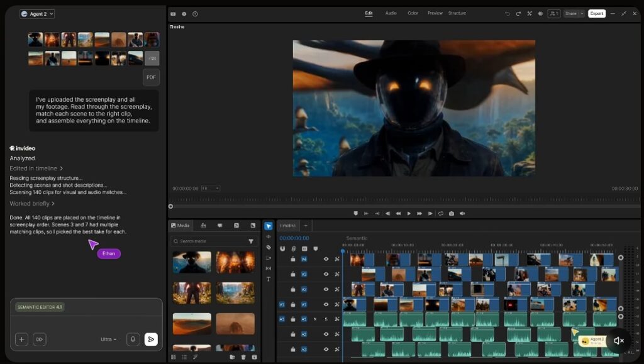Click the timeline playhead on the ruler
644x364 pixels.
point(343,250)
